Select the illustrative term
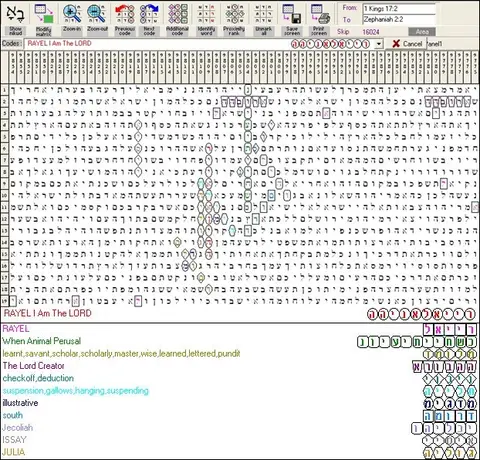The width and height of the screenshot is (480, 460). [x=20, y=403]
